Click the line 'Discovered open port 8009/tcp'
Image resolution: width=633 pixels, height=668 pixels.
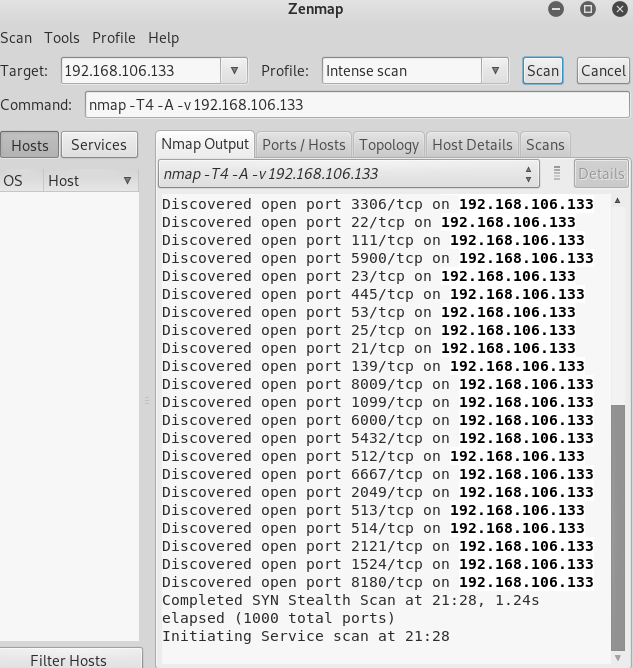(377, 384)
